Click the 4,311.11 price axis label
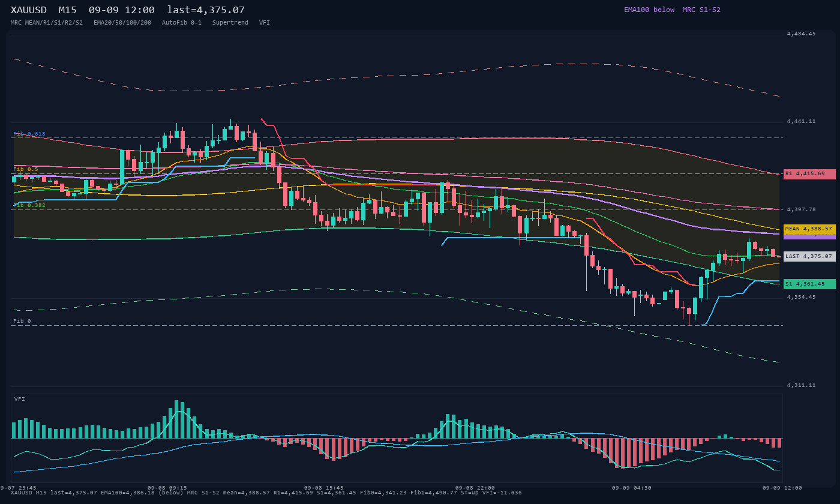This screenshot has height=504, width=840. tap(801, 386)
